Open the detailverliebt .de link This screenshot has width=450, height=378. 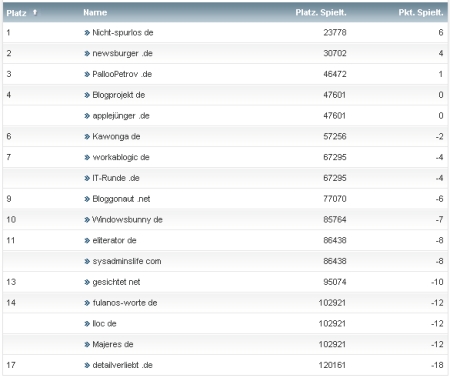pos(122,365)
